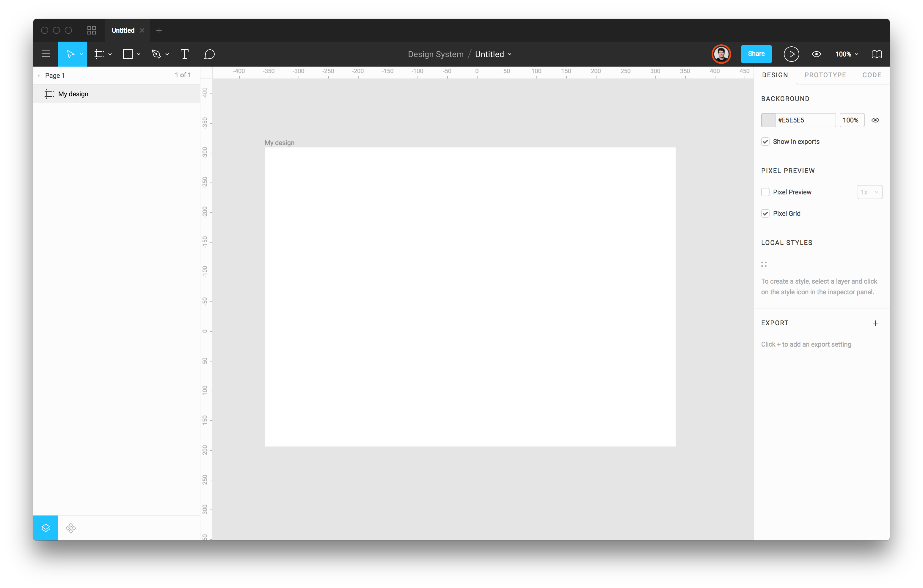Open the zoom percentage dropdown
The height and width of the screenshot is (588, 923).
click(x=846, y=54)
